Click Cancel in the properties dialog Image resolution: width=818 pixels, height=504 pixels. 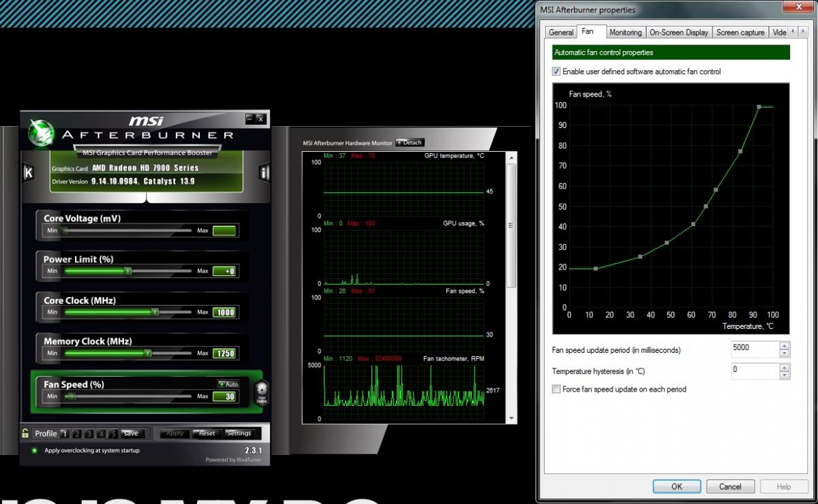tap(729, 486)
